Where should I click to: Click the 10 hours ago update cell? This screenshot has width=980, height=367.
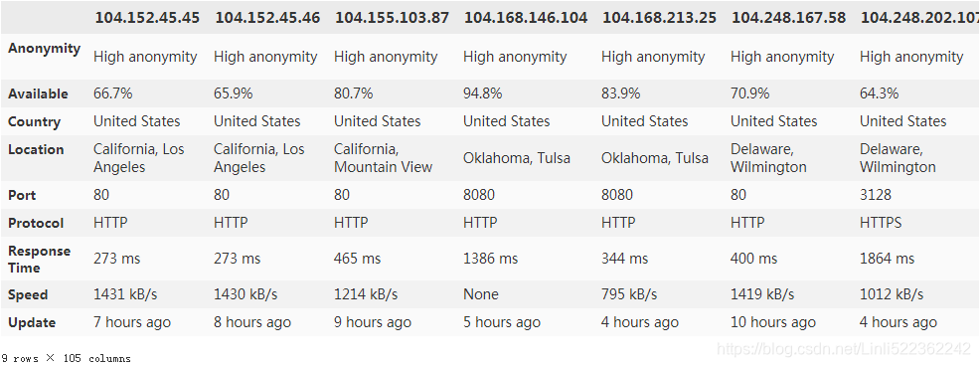click(773, 322)
